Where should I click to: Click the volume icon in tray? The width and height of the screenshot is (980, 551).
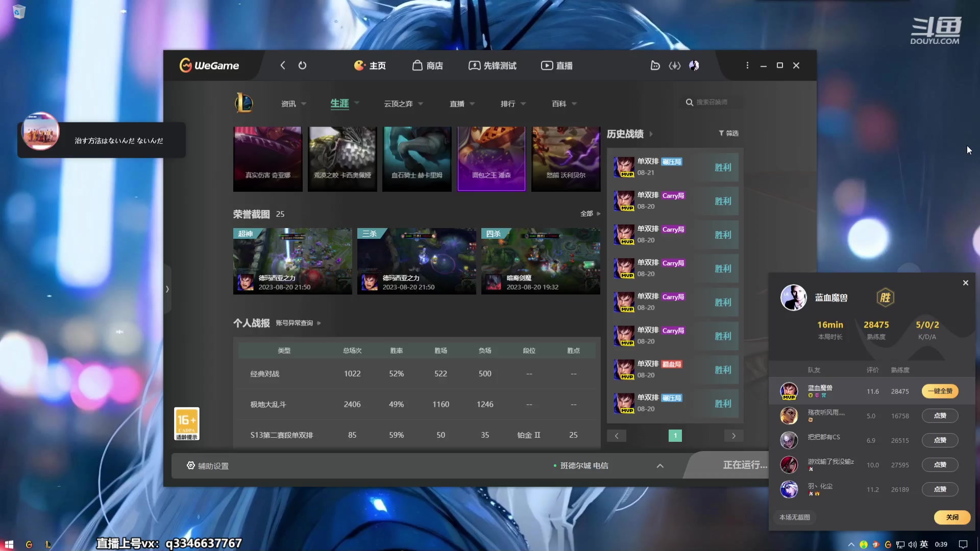[912, 544]
